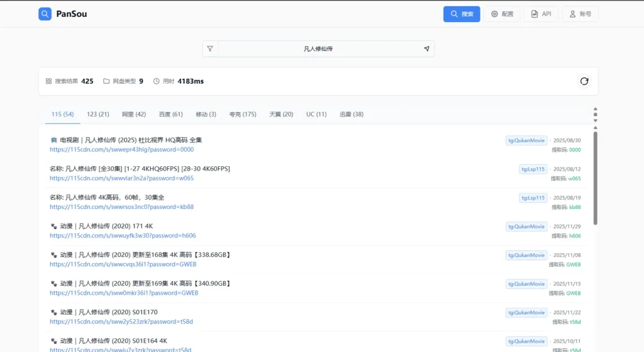This screenshot has height=352, width=644.
Task: Open the 123 (21) tab
Action: [x=98, y=114]
